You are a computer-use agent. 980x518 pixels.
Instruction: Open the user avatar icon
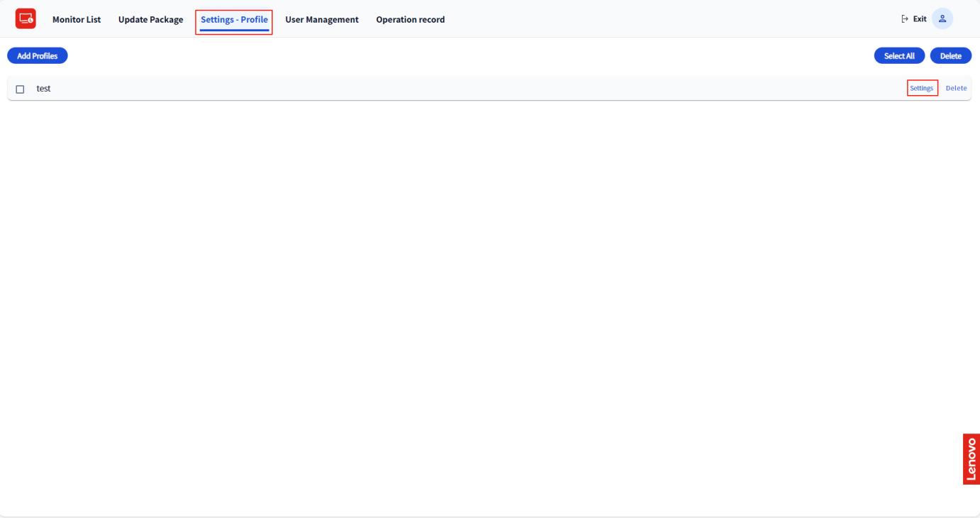pyautogui.click(x=942, y=19)
